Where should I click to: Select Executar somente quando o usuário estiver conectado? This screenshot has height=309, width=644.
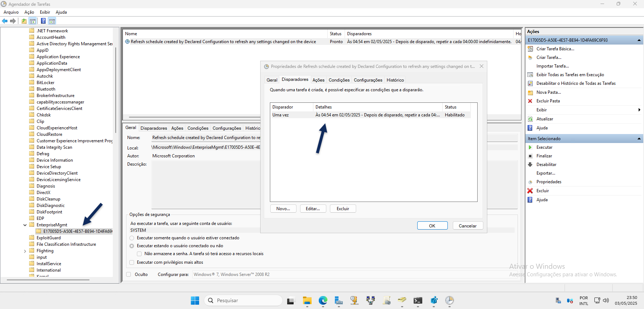[x=132, y=238]
